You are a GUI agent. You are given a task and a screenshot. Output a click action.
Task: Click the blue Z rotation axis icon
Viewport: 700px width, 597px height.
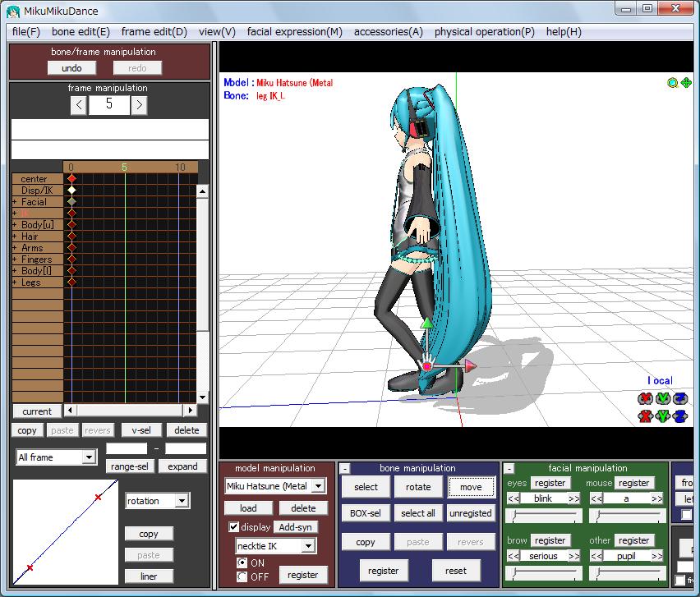(680, 398)
